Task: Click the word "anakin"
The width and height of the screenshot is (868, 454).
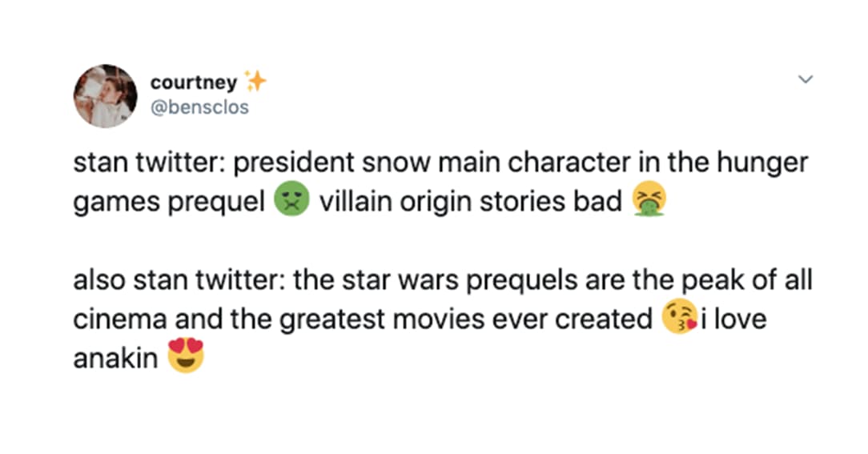Action: (x=115, y=358)
